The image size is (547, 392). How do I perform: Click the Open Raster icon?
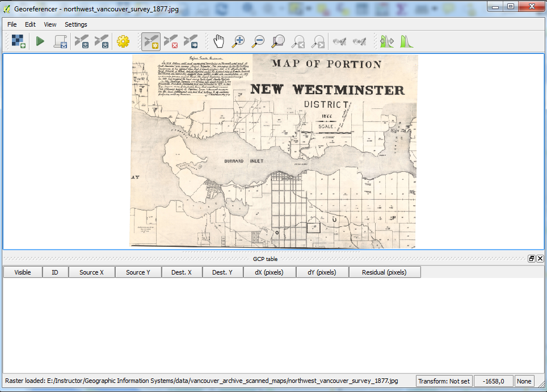click(18, 41)
